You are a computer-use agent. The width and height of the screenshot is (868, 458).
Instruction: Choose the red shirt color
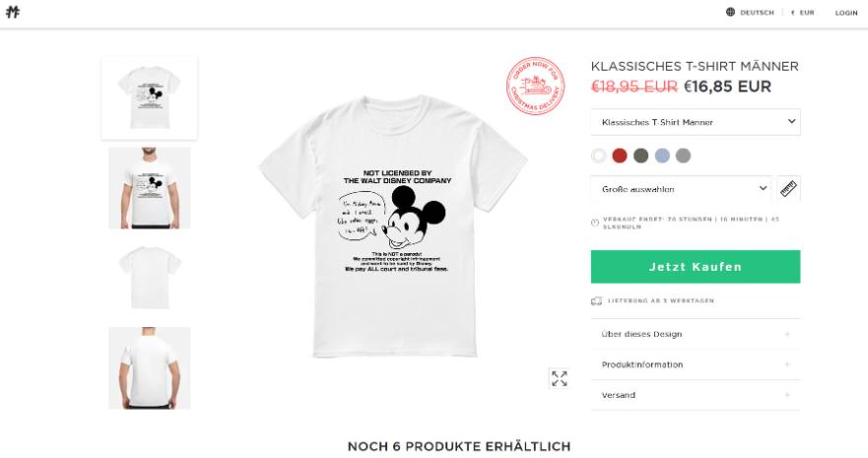pyautogui.click(x=620, y=156)
